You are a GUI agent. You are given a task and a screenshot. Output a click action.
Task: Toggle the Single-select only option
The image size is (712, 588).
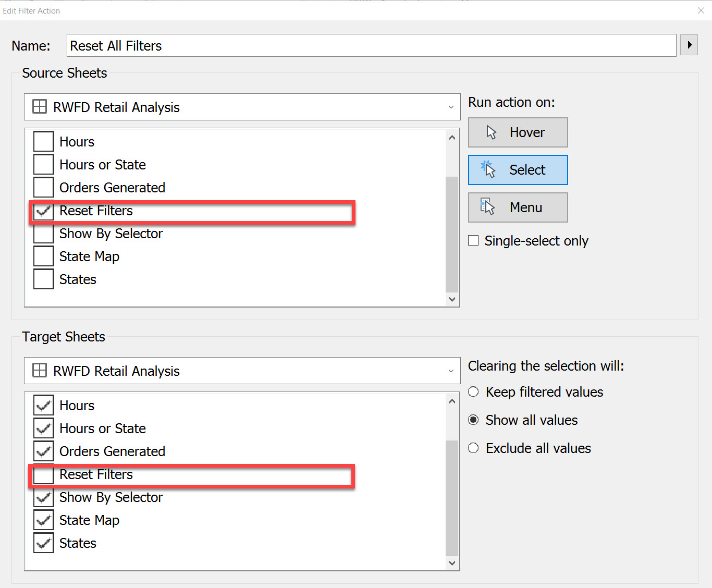[473, 240]
